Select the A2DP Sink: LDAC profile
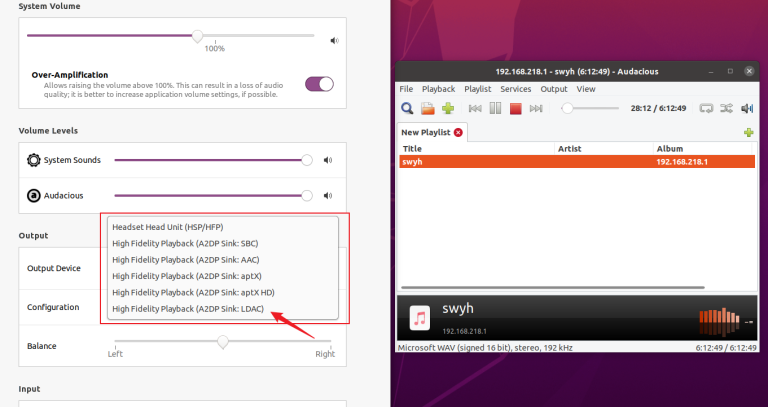 click(x=188, y=309)
